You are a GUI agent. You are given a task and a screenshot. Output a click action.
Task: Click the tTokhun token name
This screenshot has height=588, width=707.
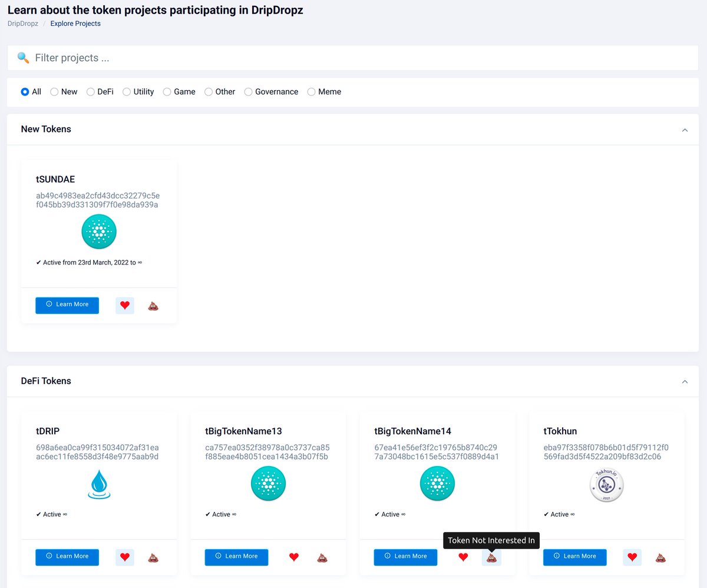(560, 431)
